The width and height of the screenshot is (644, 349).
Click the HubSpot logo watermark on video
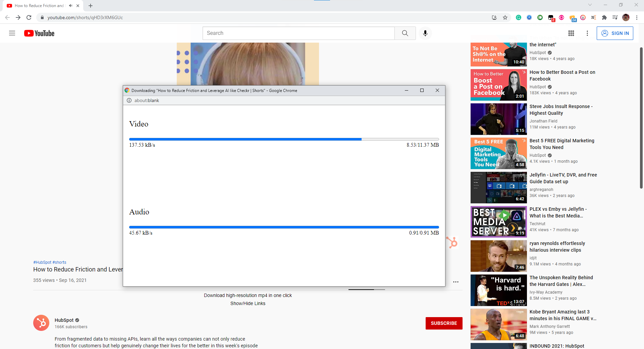tap(452, 242)
